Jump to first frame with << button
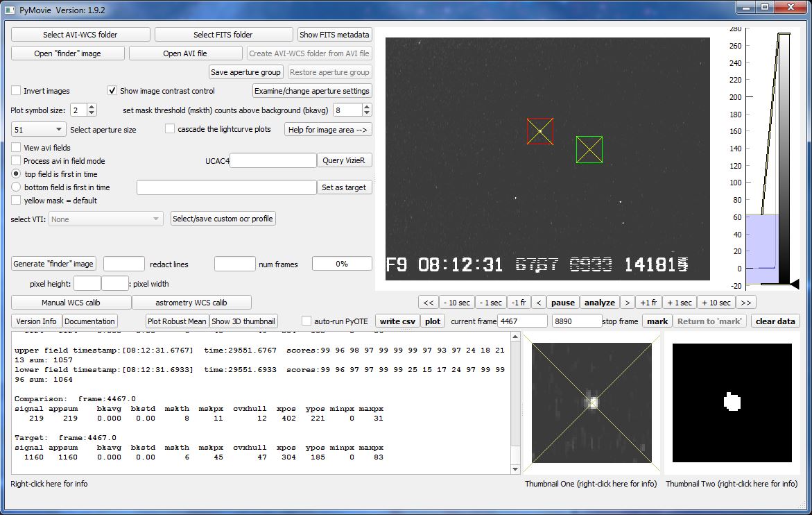This screenshot has height=515, width=812. (x=429, y=303)
